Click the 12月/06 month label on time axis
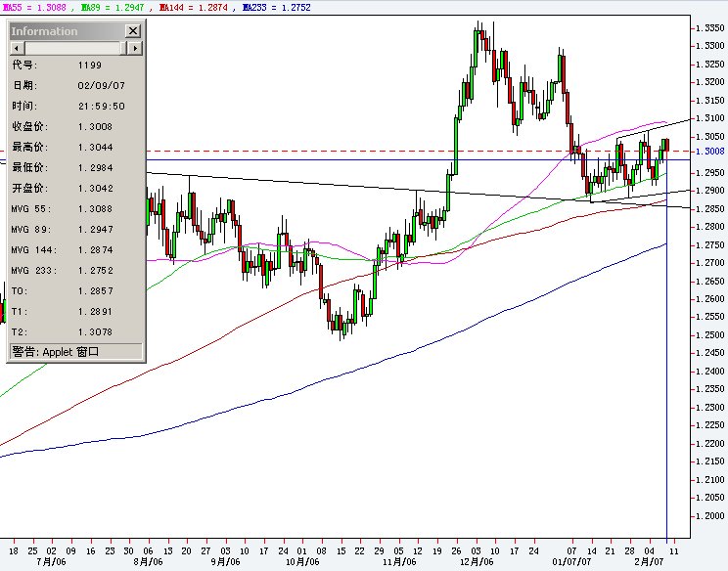 [477, 562]
